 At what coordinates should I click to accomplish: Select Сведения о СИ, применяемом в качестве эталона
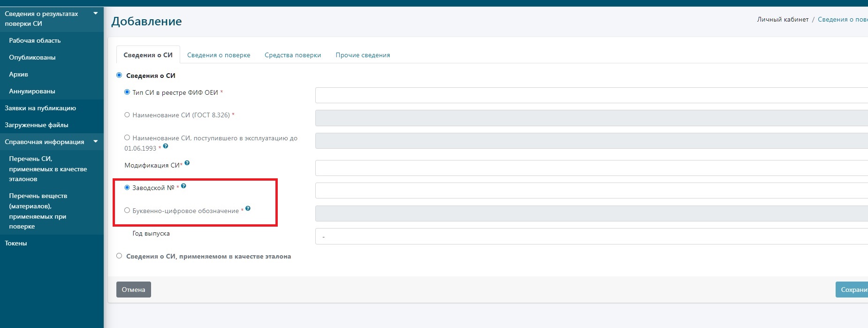[119, 256]
